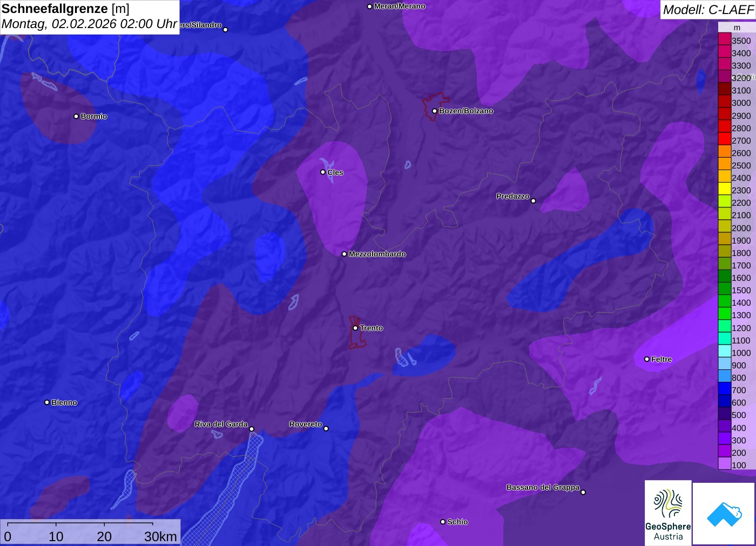Click the Rovereto marker dot
The height and width of the screenshot is (546, 756).
(x=326, y=429)
